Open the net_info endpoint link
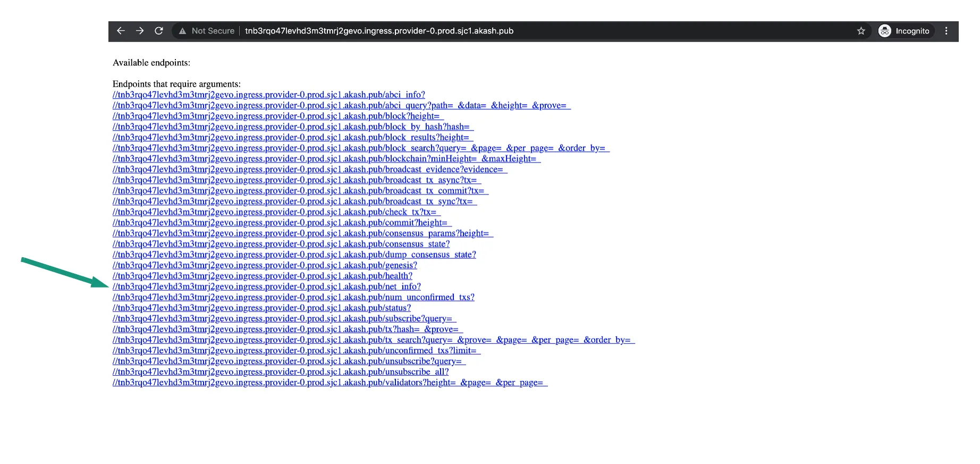Screen dimensions: 980x464 coord(266,286)
